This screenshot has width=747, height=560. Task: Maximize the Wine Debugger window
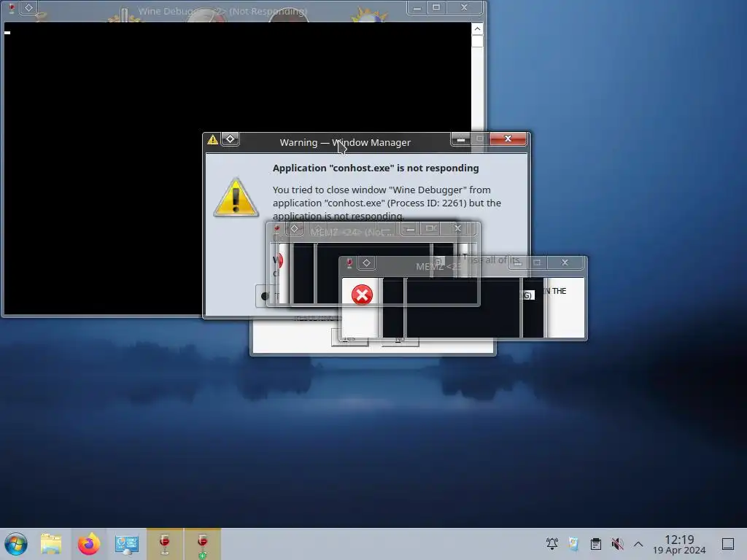(x=436, y=7)
